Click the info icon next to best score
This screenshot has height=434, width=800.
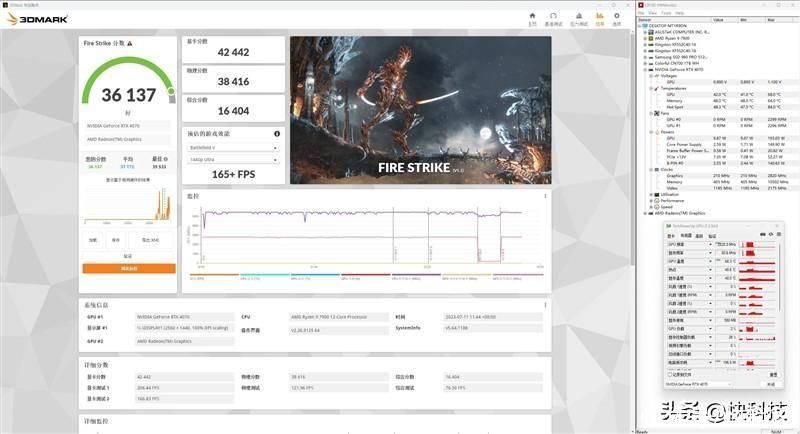click(x=166, y=159)
